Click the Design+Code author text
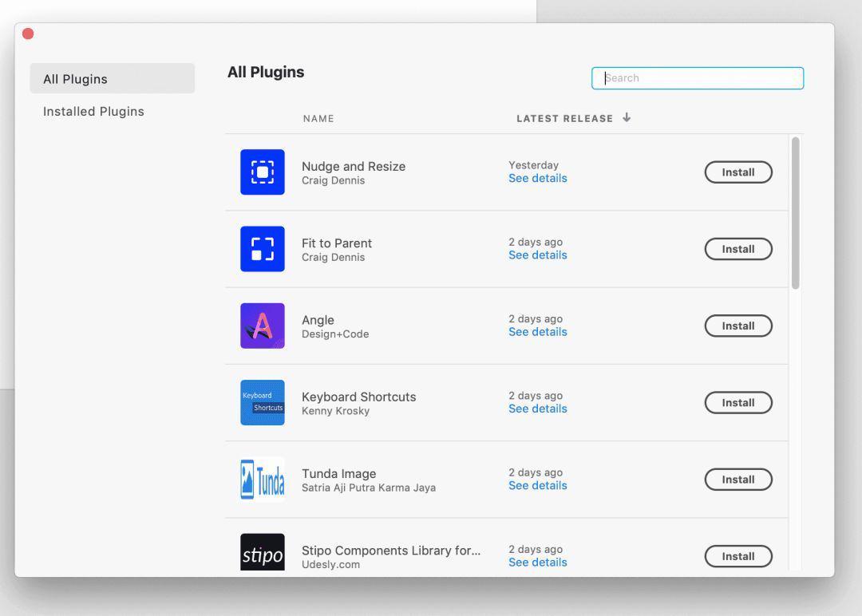Image resolution: width=862 pixels, height=616 pixels. coord(335,334)
